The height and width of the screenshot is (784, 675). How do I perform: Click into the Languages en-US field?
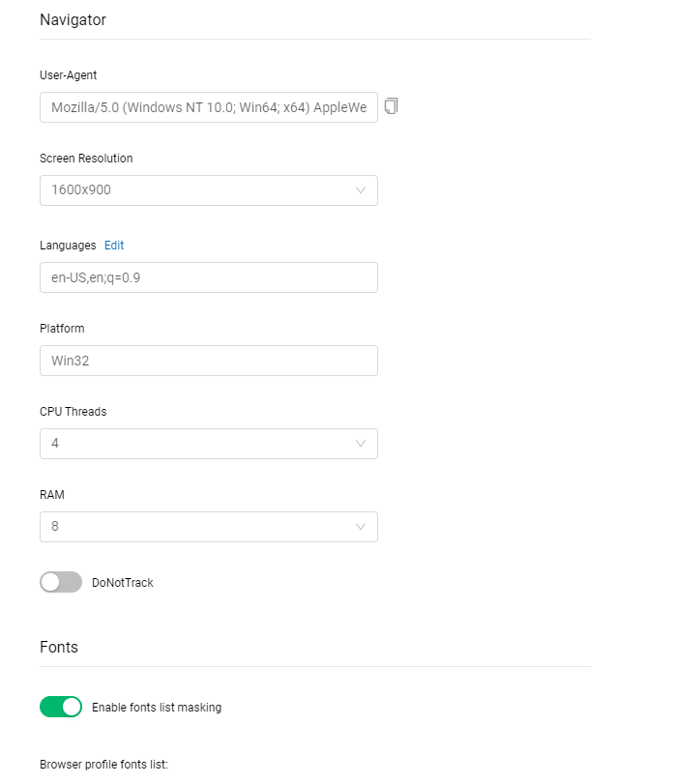pos(209,277)
